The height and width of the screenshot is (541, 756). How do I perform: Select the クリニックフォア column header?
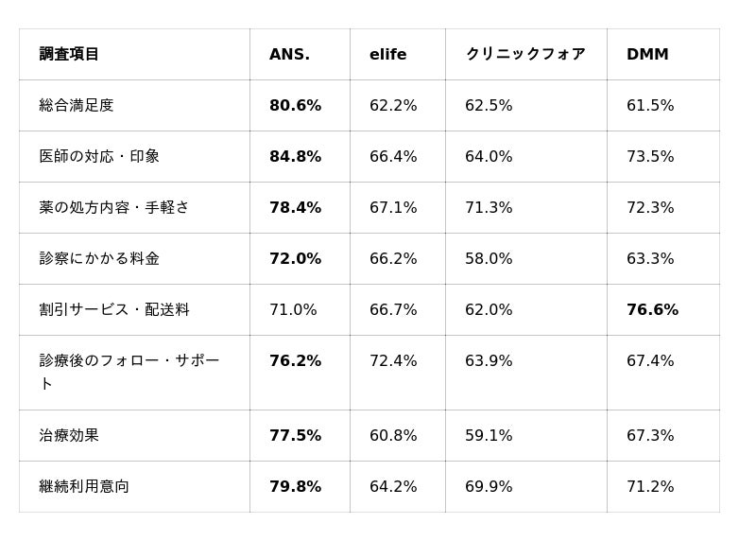pyautogui.click(x=525, y=54)
